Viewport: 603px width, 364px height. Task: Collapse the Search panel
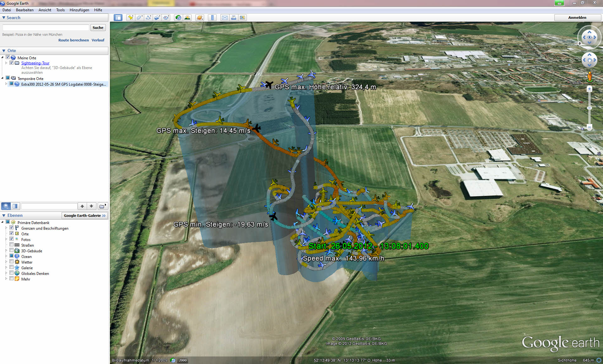pos(4,18)
